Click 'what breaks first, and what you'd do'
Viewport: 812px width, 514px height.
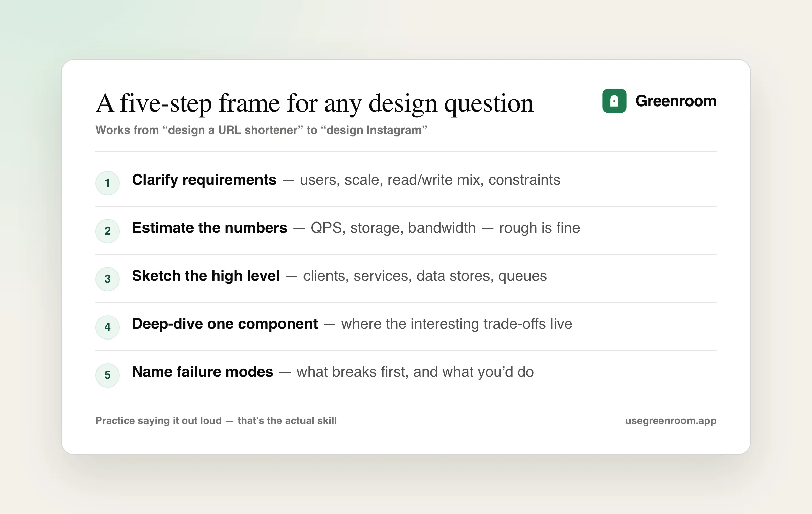pos(415,372)
